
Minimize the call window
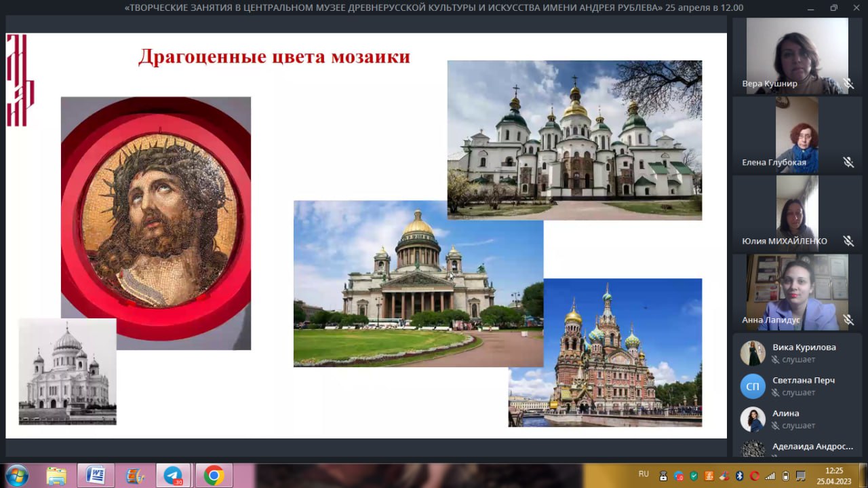click(x=812, y=8)
